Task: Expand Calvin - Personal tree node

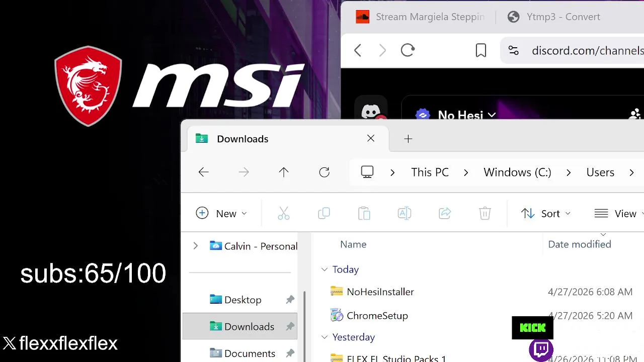Action: point(195,246)
